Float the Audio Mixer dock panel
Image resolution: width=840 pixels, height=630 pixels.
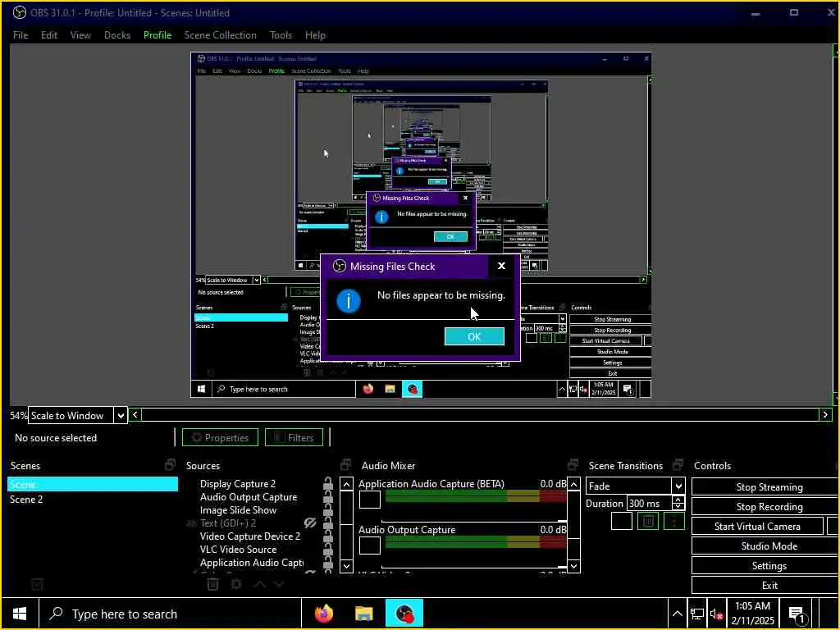point(573,465)
